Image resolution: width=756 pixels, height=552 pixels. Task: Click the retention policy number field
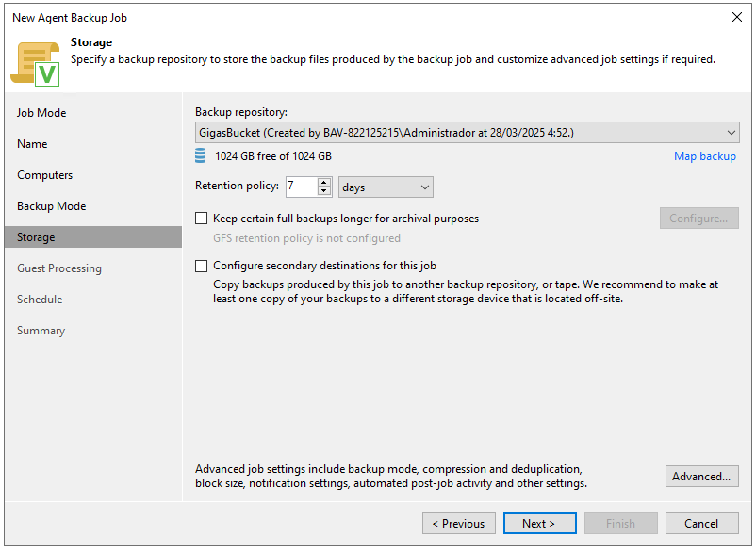[x=302, y=187]
